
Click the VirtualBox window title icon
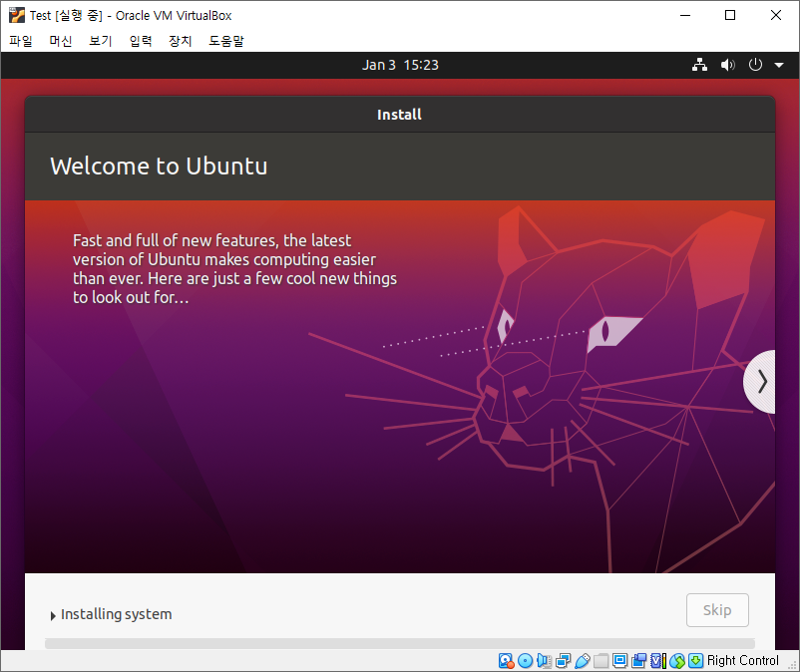(16, 15)
